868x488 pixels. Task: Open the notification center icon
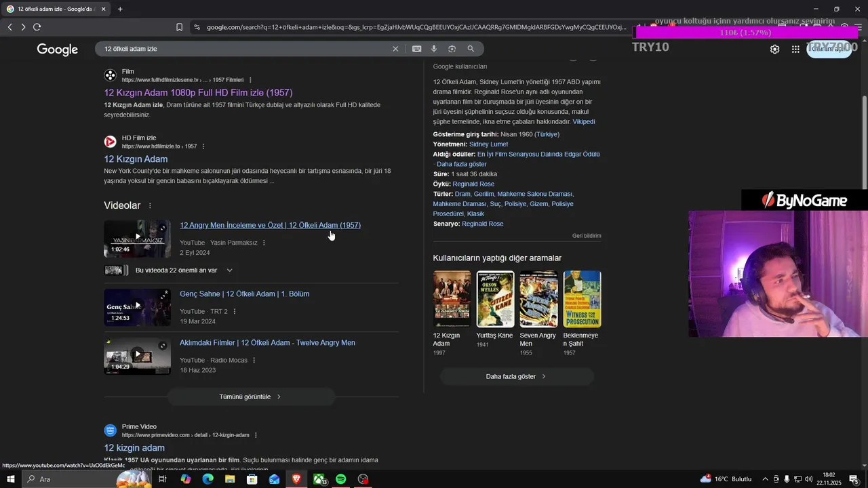pyautogui.click(x=854, y=479)
